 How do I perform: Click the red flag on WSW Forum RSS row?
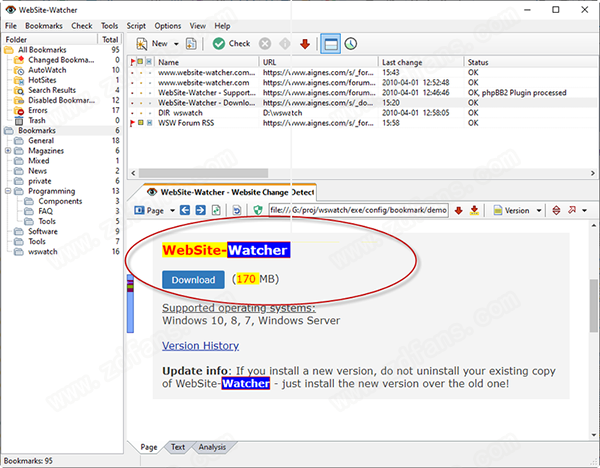(x=132, y=123)
